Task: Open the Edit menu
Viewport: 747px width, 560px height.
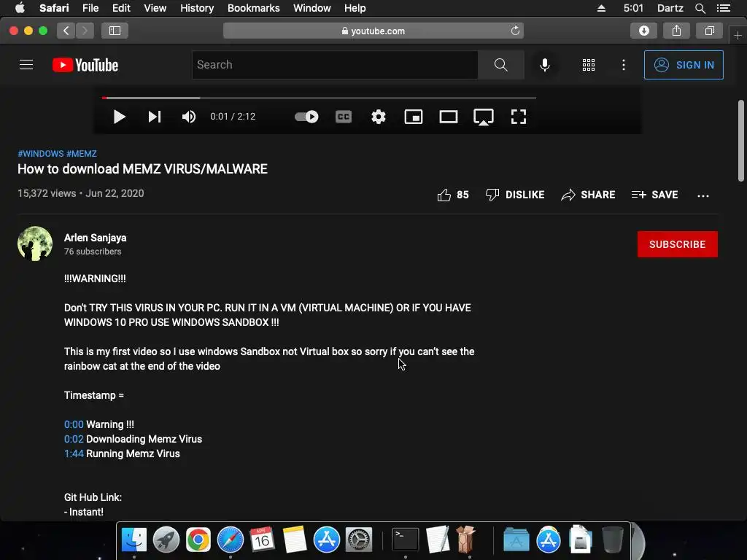Action: coord(121,8)
